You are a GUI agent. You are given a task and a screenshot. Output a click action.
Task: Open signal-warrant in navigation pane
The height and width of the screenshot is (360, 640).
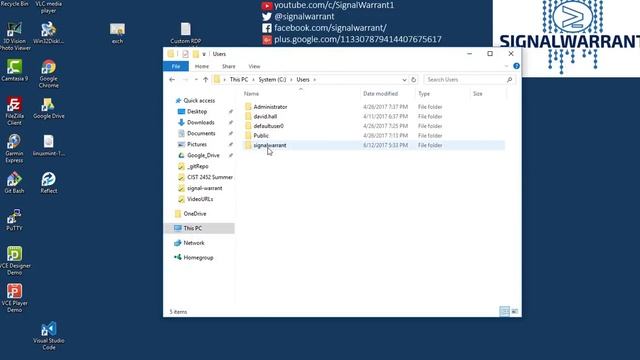204,188
